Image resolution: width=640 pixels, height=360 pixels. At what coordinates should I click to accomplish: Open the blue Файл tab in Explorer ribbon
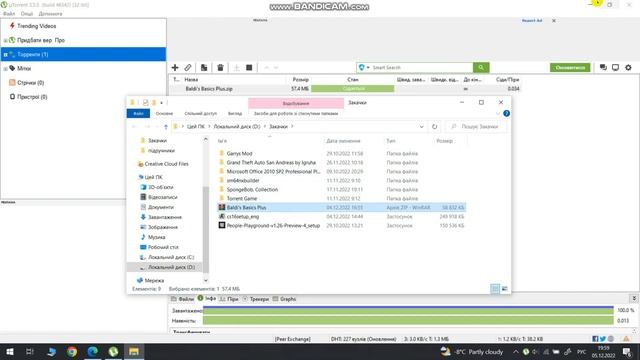pos(138,113)
